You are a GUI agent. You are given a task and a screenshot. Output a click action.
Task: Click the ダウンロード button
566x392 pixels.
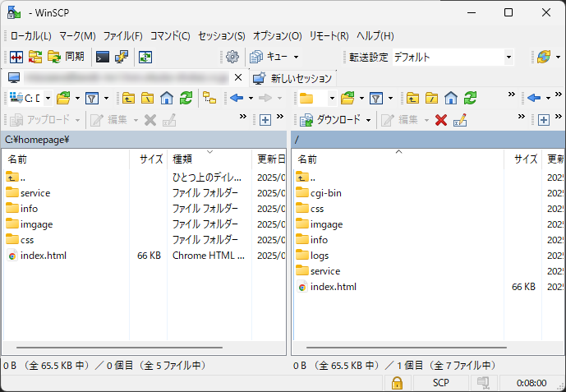[x=331, y=119]
